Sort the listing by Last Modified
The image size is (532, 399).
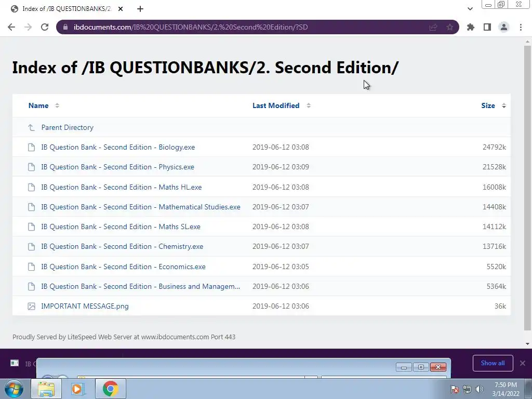point(276,105)
